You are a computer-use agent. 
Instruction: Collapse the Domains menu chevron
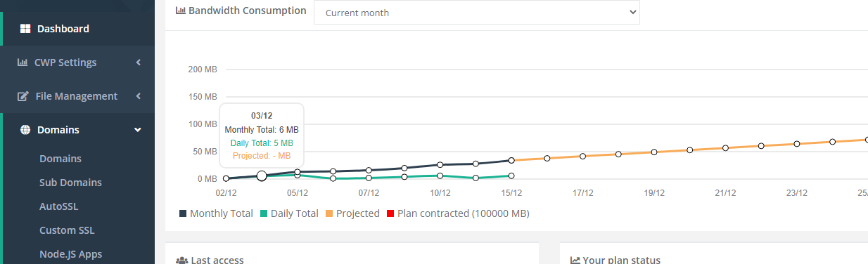pos(138,130)
